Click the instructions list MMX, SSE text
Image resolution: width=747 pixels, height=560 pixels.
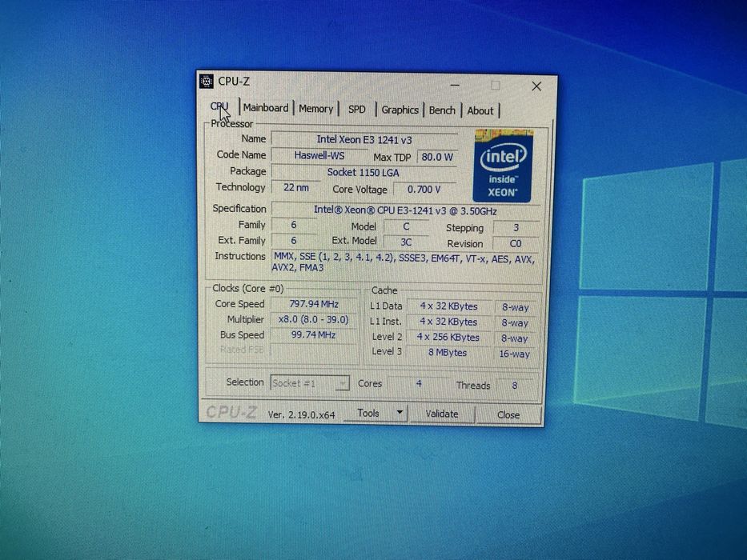click(404, 263)
